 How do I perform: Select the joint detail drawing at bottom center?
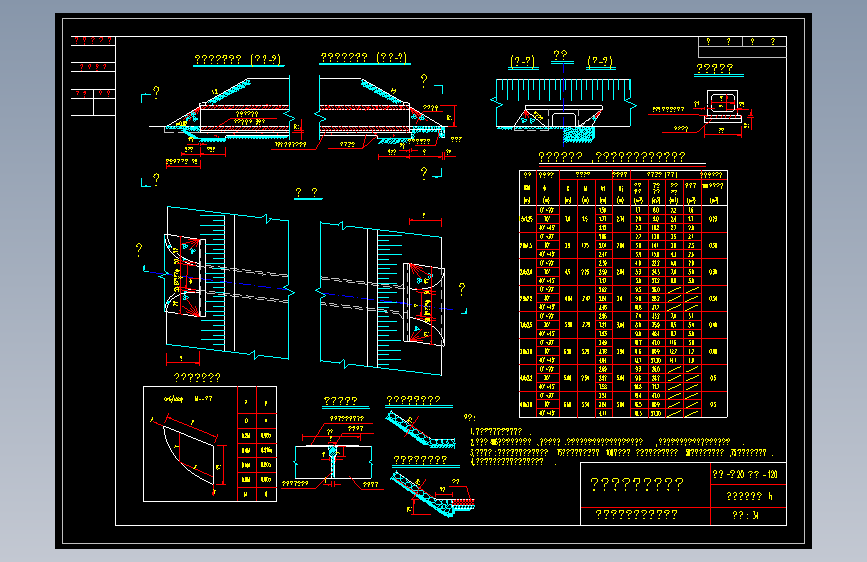335,452
